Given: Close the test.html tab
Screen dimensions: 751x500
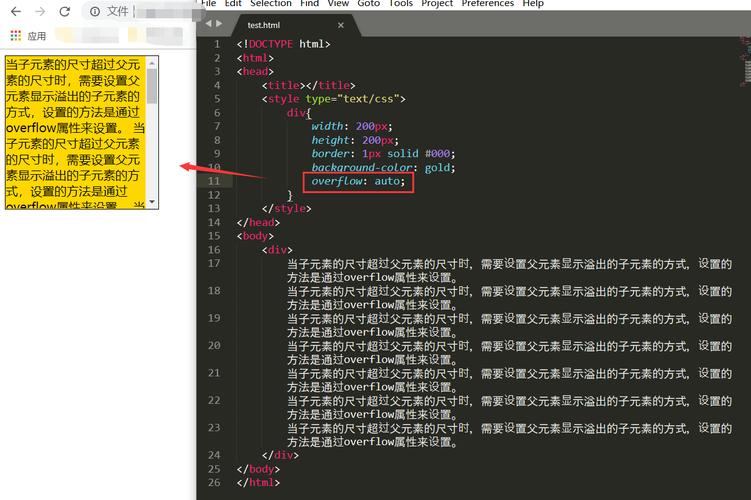Looking at the screenshot, I should pyautogui.click(x=341, y=25).
